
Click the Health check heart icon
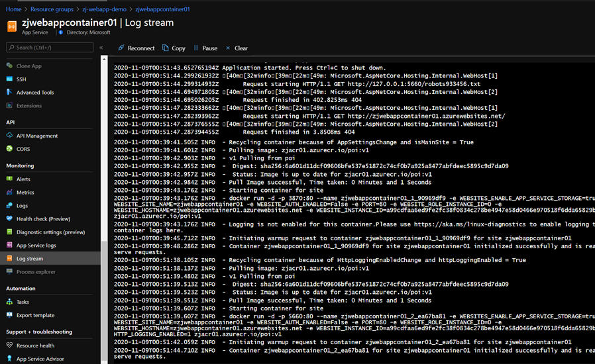coord(9,218)
